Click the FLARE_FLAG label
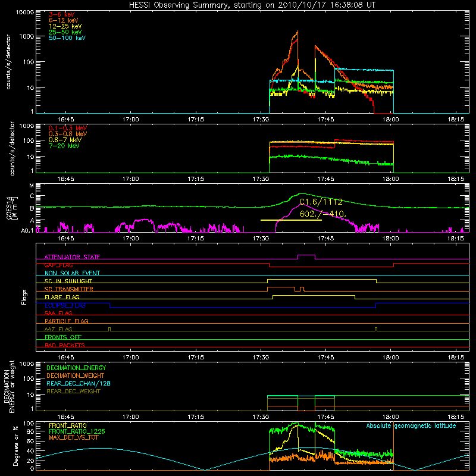Viewport: 476px width, 476px height. 62,297
